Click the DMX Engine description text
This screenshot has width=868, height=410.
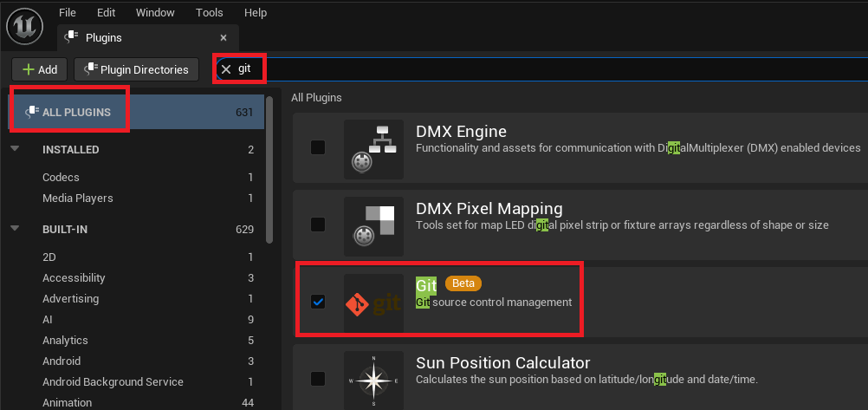point(638,148)
